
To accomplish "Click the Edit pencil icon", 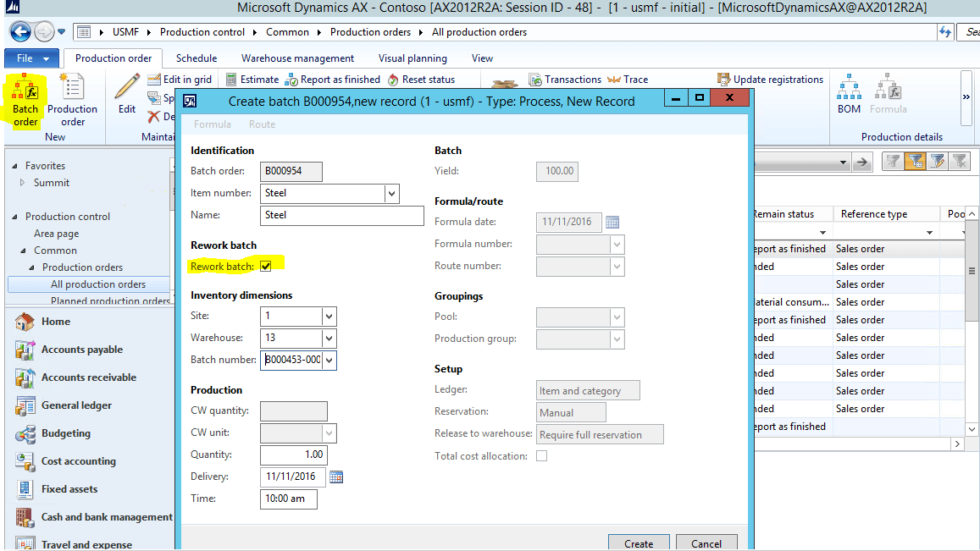I will (127, 94).
